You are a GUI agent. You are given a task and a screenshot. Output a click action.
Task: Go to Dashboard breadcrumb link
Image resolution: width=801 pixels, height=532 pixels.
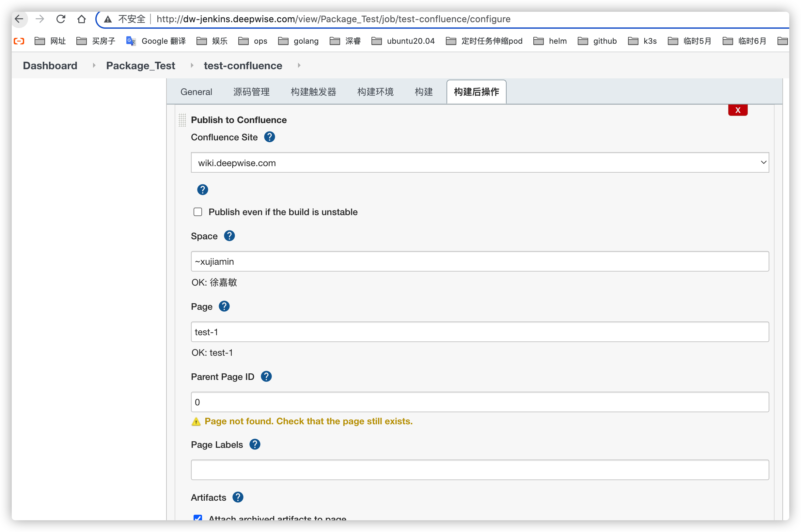tap(50, 66)
